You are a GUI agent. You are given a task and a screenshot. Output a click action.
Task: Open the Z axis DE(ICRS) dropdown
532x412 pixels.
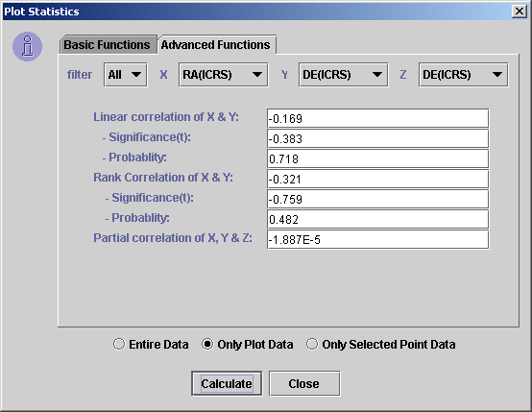point(464,75)
